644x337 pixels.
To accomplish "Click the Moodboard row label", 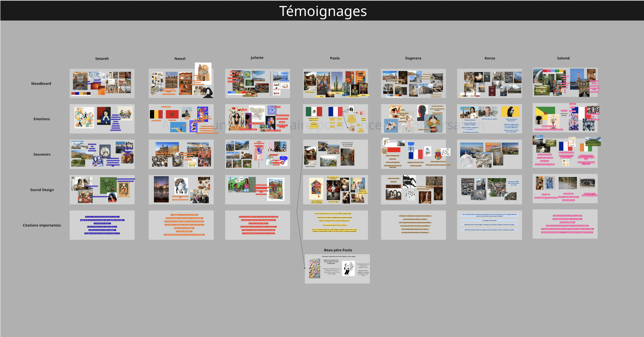I will (41, 84).
